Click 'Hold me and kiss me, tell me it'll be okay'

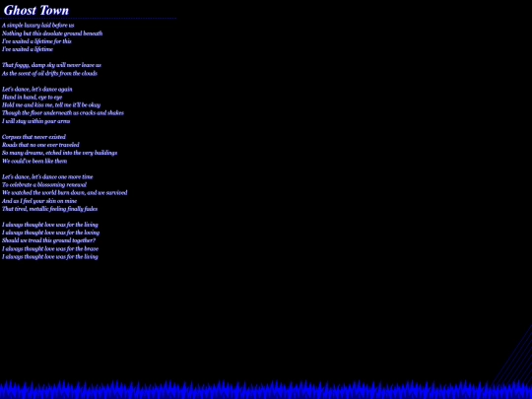tap(51, 104)
